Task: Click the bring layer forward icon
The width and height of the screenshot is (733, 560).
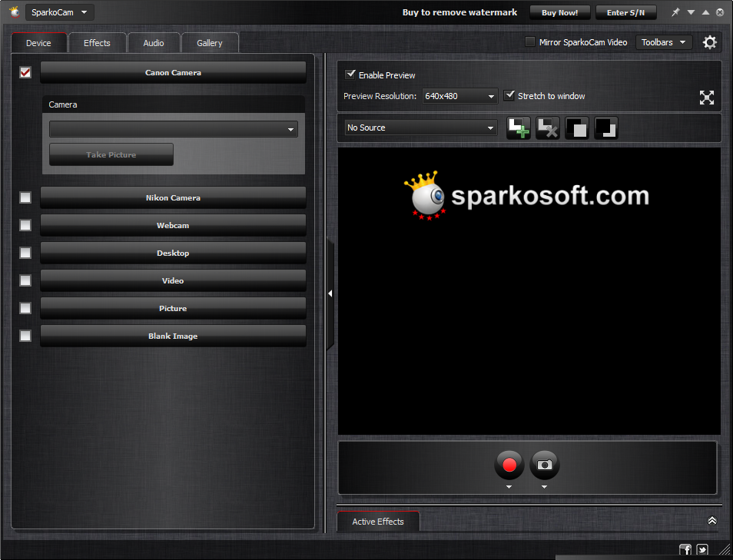Action: [577, 128]
